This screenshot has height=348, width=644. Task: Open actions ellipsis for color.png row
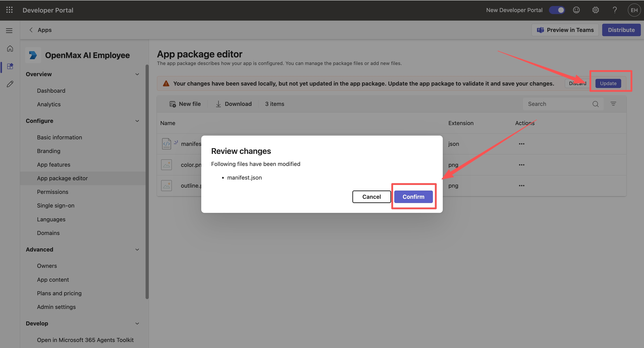tap(521, 165)
